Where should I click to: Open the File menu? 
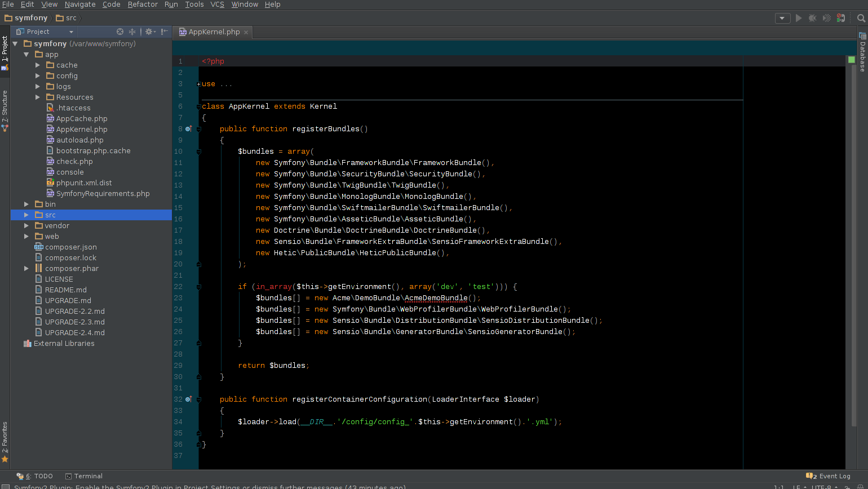click(8, 5)
